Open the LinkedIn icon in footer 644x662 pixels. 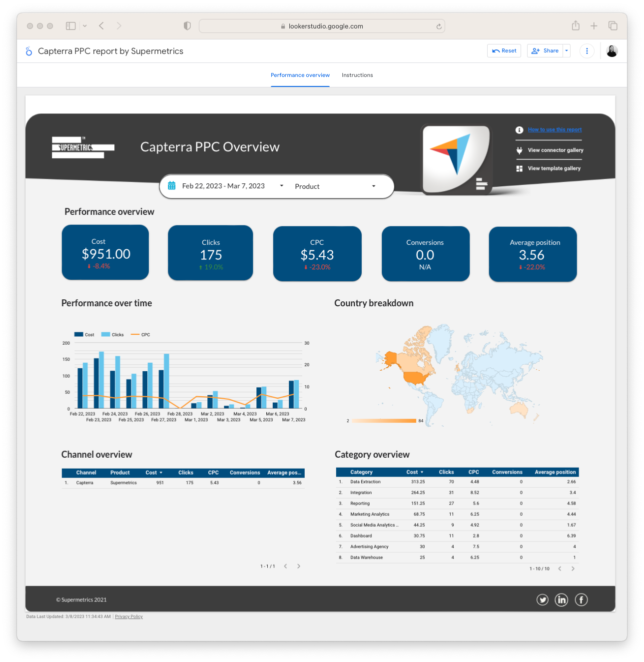click(562, 600)
